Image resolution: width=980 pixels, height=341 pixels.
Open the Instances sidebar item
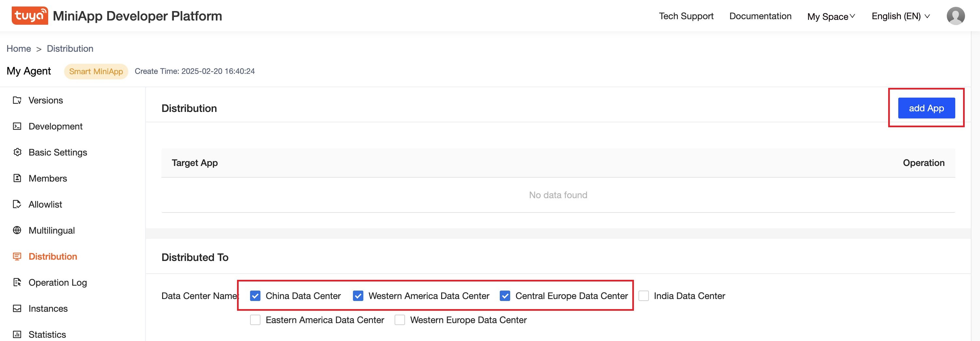[x=48, y=308]
